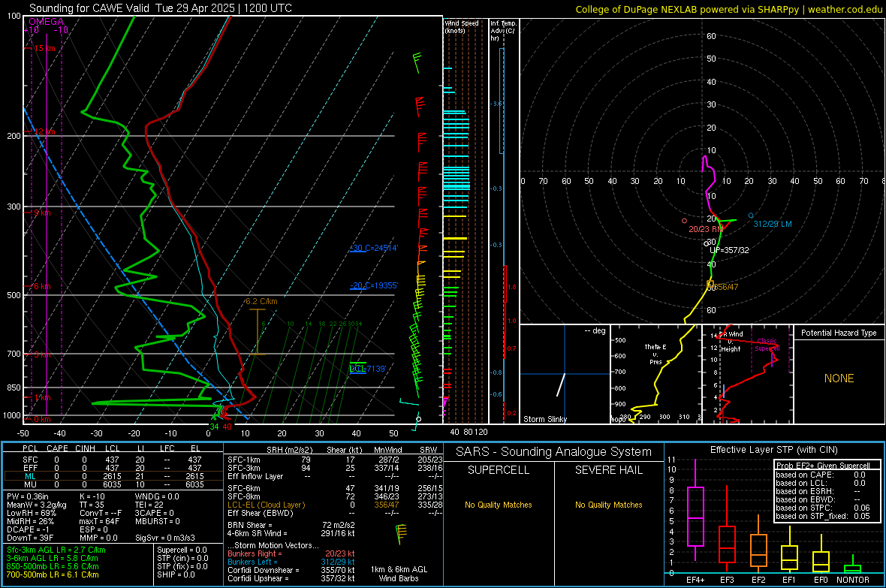The width and height of the screenshot is (886, 588).
Task: Click the NONTOR box plot label
Action: pos(853,580)
